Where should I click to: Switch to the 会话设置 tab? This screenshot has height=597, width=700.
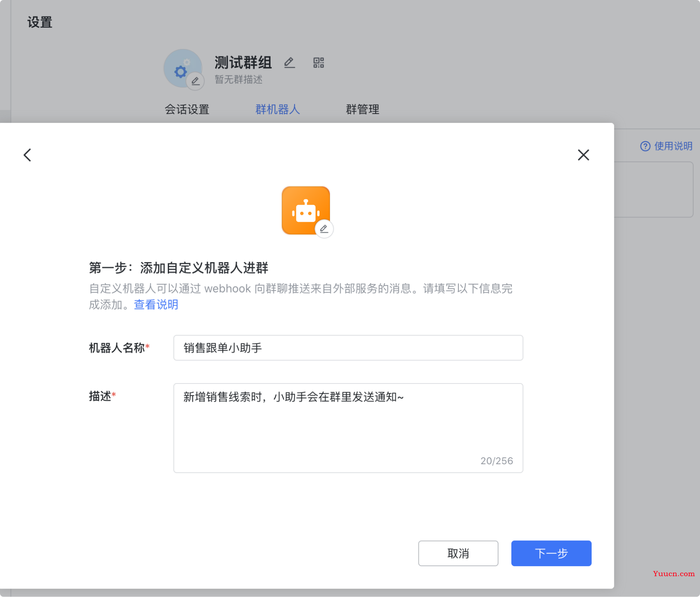coord(187,109)
